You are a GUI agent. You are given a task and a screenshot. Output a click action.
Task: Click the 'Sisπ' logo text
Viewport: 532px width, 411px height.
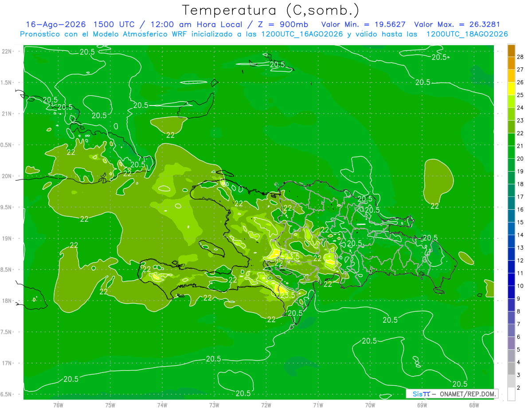pos(421,394)
